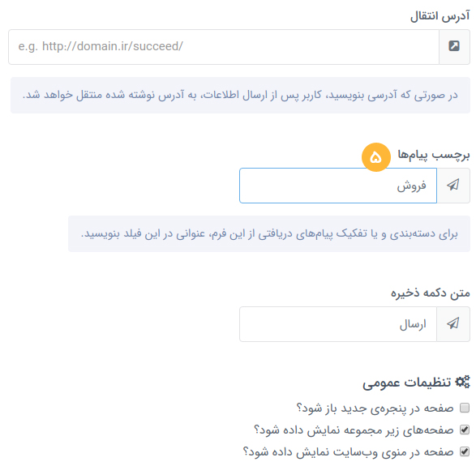The image size is (476, 466).
Task: Focus the redirect address URL input field
Action: click(224, 47)
